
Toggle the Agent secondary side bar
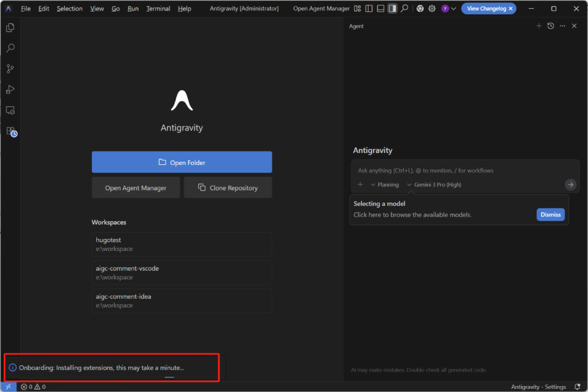(392, 8)
